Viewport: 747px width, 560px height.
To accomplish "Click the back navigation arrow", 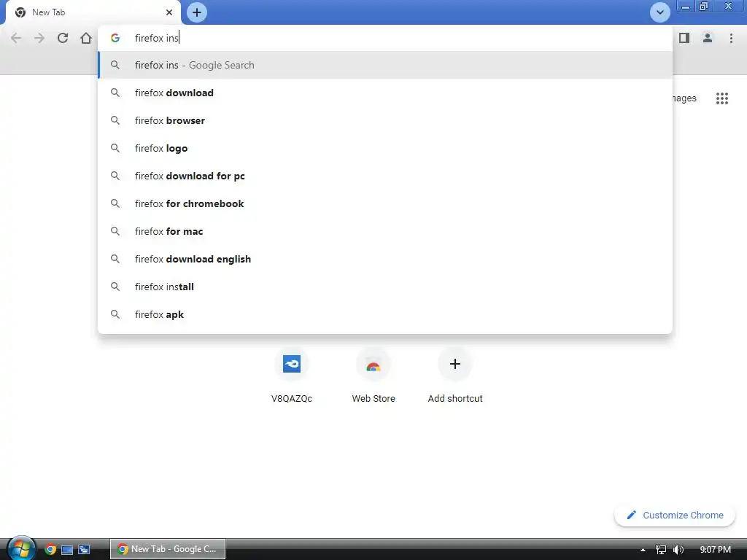I will coord(16,38).
